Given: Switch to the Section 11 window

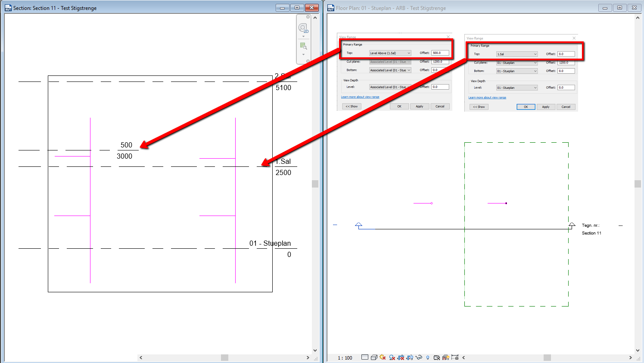Looking at the screenshot, I should 52,7.
